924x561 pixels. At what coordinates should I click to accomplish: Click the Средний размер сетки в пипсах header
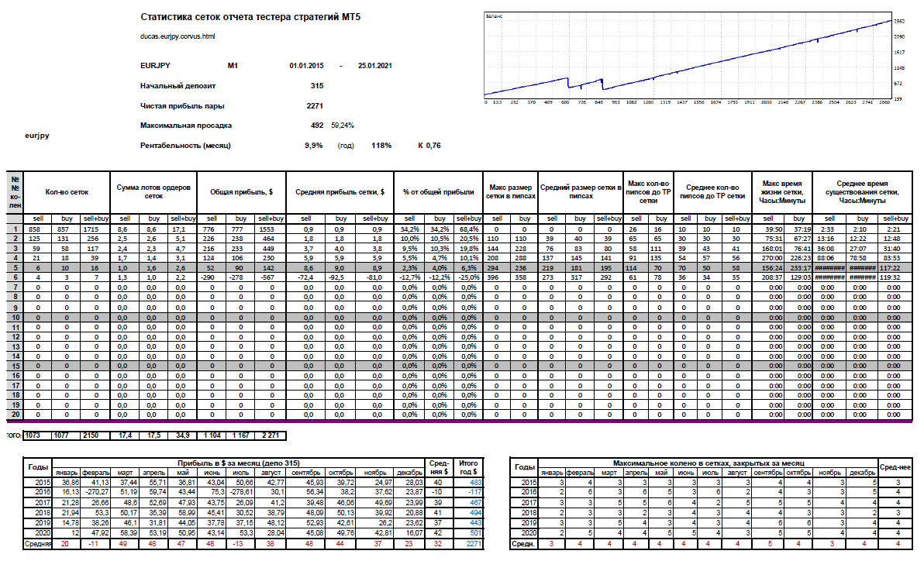click(x=581, y=192)
